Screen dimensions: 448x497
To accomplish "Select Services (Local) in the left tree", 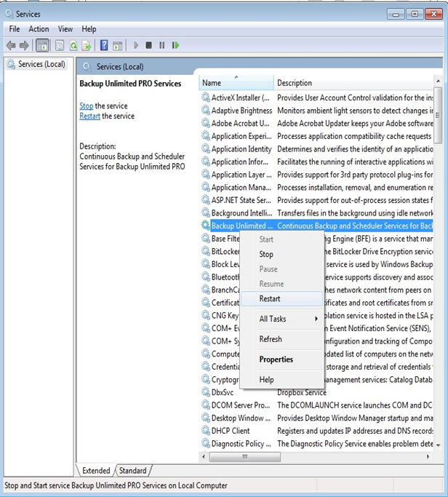I will pos(41,65).
